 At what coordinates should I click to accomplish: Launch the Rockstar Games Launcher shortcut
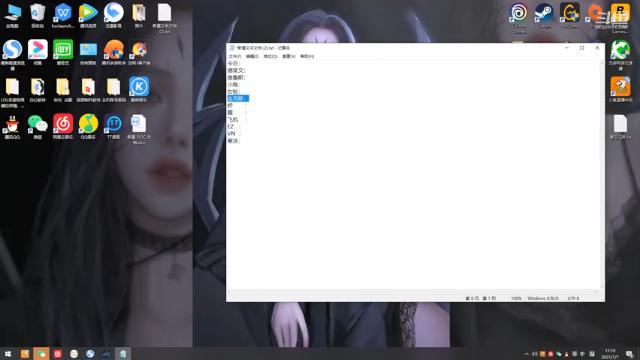[x=620, y=17]
